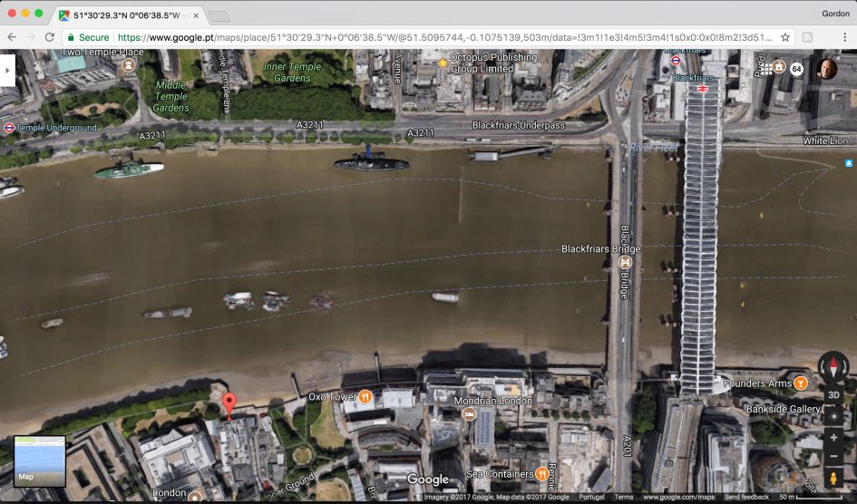Open a new tab
857x504 pixels.
(219, 16)
